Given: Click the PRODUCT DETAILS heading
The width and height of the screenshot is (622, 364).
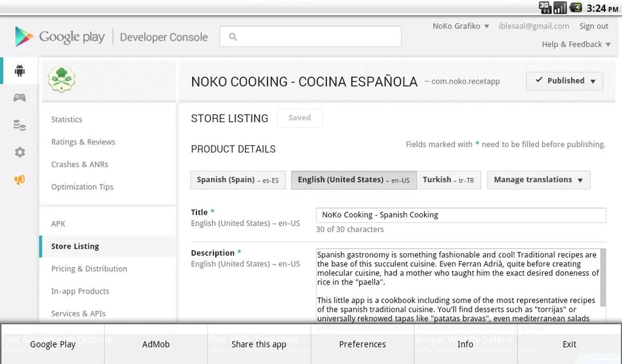Looking at the screenshot, I should (x=234, y=149).
